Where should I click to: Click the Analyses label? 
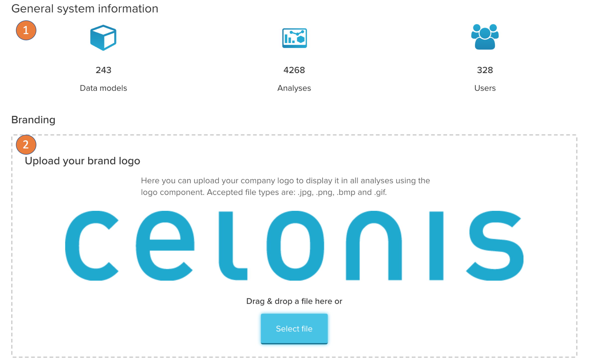click(294, 88)
